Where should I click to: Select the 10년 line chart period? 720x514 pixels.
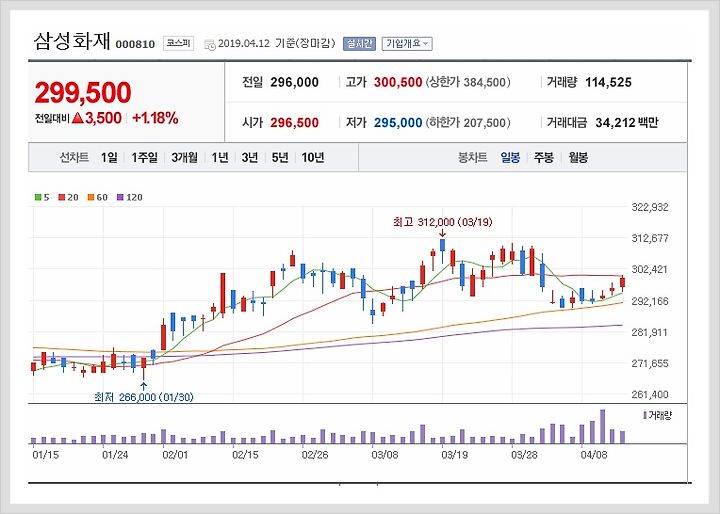coord(313,158)
